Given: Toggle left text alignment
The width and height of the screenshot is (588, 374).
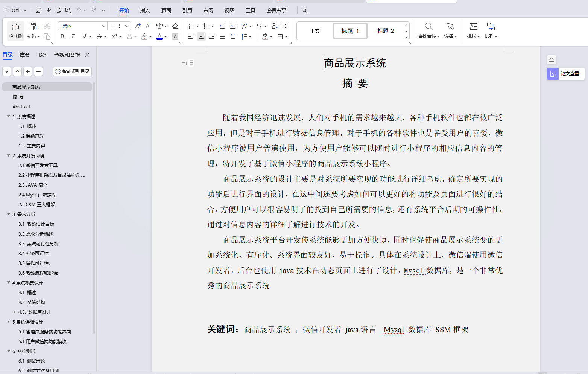Looking at the screenshot, I should [191, 36].
